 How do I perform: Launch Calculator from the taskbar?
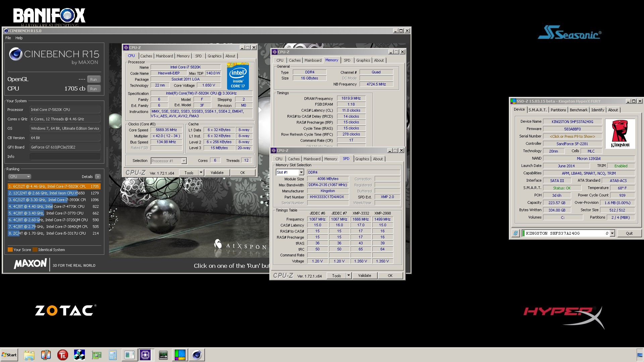[x=113, y=355]
